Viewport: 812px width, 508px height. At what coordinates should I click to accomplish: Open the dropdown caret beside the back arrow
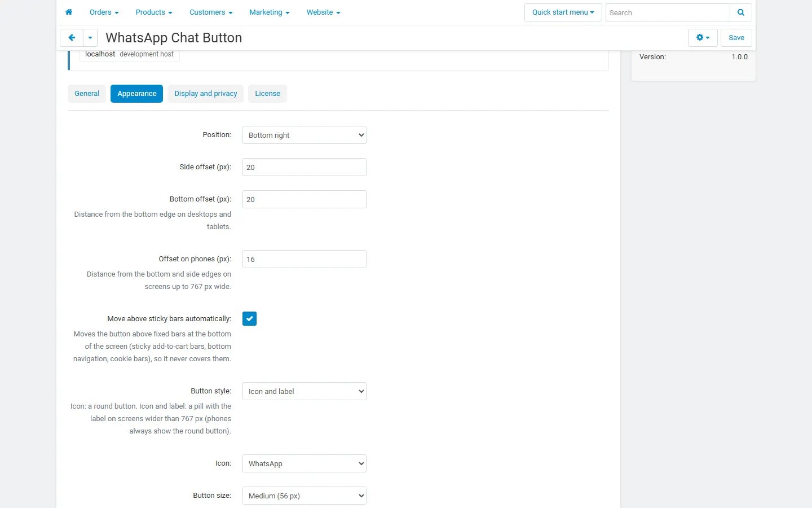pyautogui.click(x=90, y=38)
